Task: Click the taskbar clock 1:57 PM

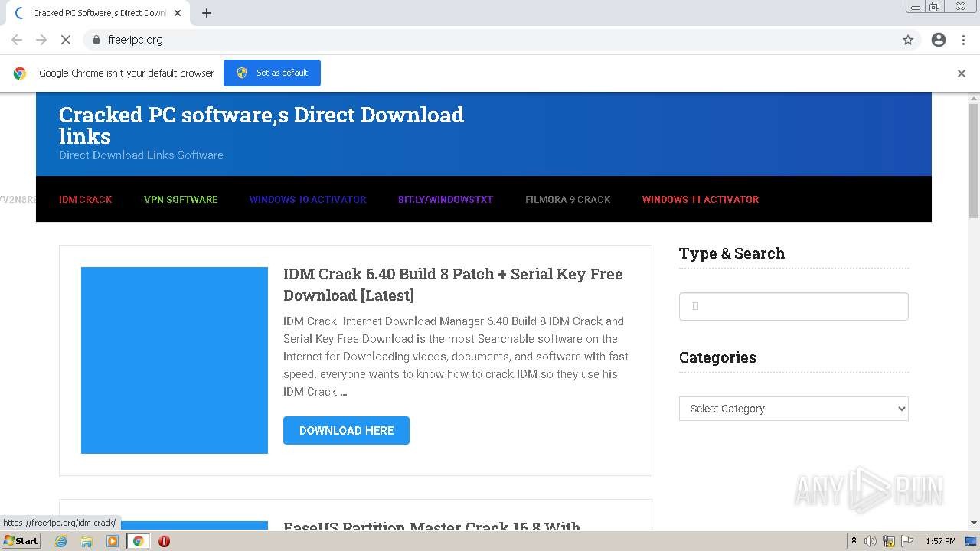Action: pyautogui.click(x=940, y=541)
